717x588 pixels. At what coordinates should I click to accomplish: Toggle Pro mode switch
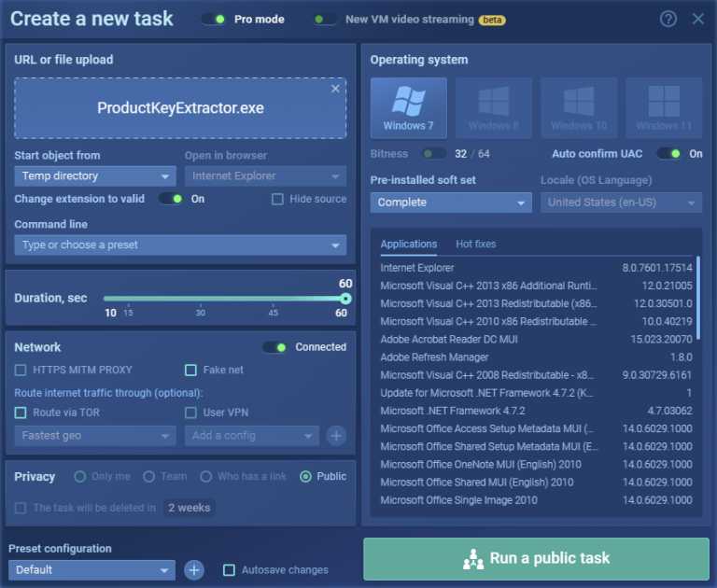(214, 19)
